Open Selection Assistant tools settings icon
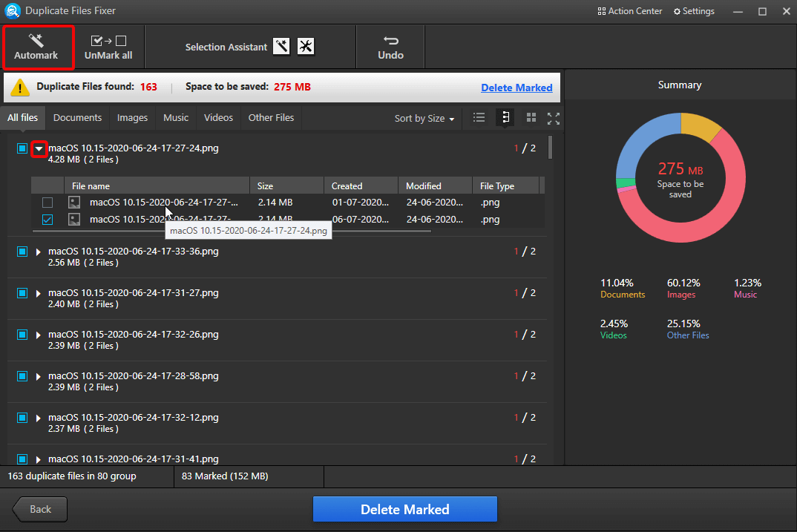 point(306,46)
